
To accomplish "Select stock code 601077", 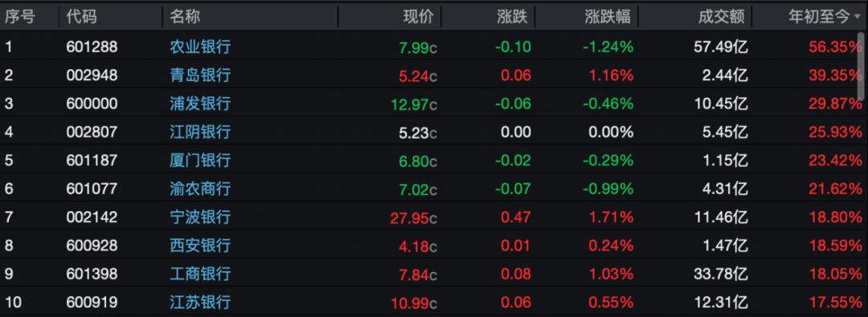I will (92, 189).
